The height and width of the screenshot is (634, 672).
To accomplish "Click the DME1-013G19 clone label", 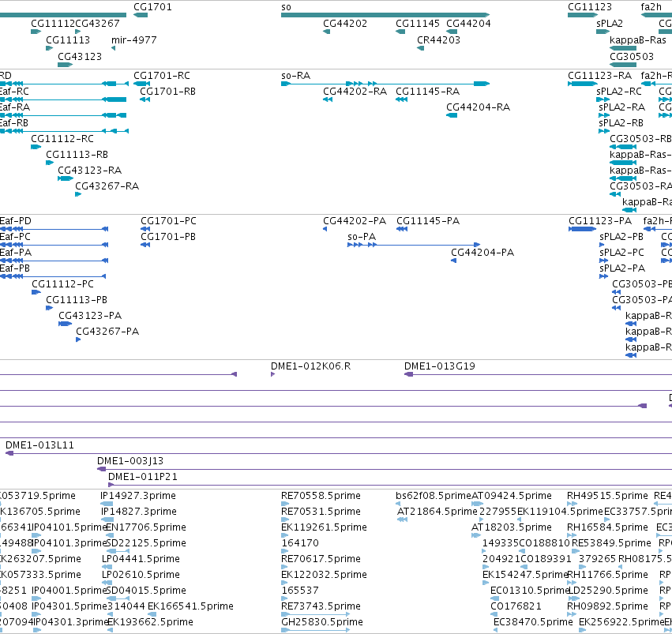I will 440,366.
